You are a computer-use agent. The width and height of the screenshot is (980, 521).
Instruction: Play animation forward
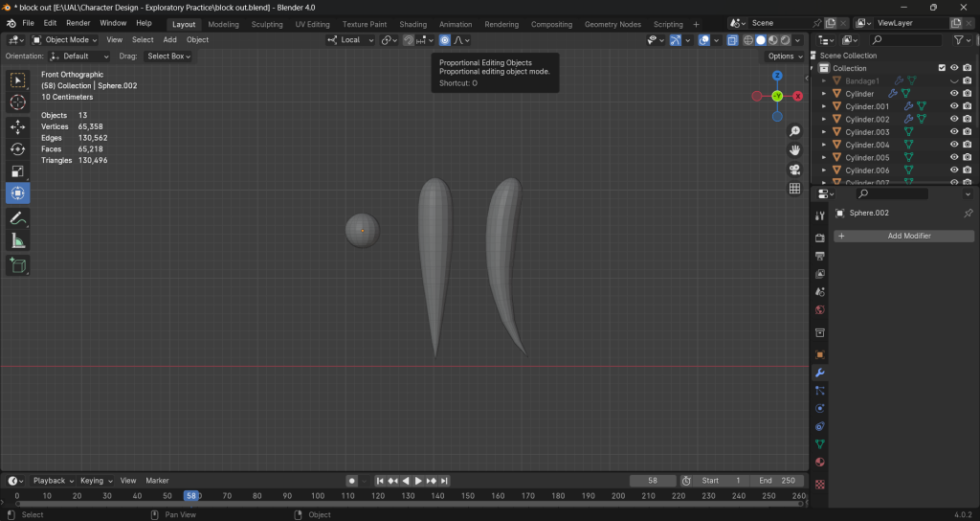418,481
